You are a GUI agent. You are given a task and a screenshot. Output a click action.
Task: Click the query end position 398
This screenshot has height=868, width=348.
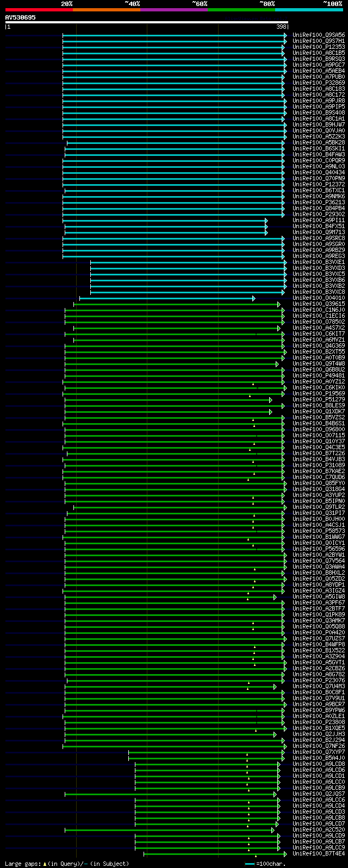tap(281, 27)
